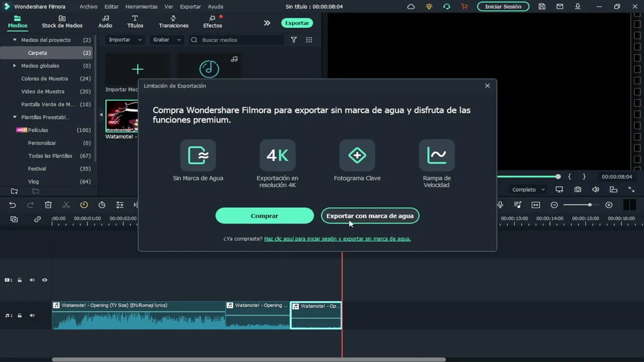Click the yellow speed icon
This screenshot has width=644, height=362.
click(x=84, y=205)
